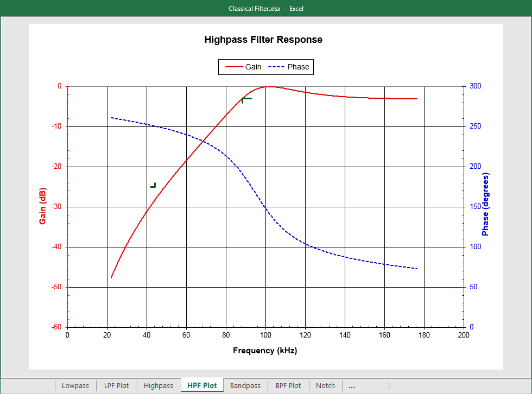The height and width of the screenshot is (394, 532).
Task: Select the red line sample in legend
Action: click(x=233, y=67)
